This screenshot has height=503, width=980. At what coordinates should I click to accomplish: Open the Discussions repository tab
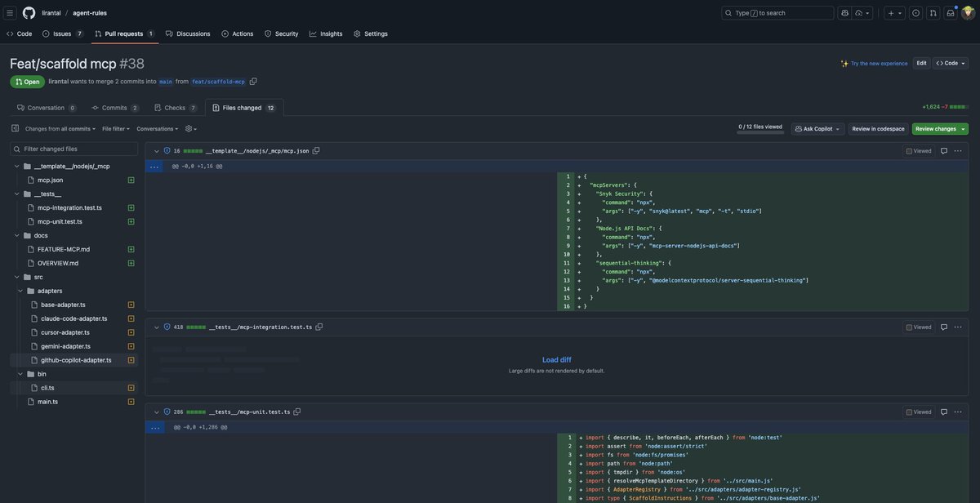pos(188,33)
